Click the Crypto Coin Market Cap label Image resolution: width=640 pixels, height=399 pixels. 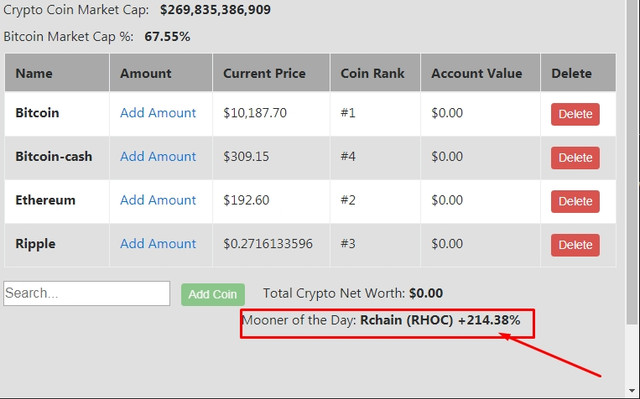pyautogui.click(x=76, y=10)
